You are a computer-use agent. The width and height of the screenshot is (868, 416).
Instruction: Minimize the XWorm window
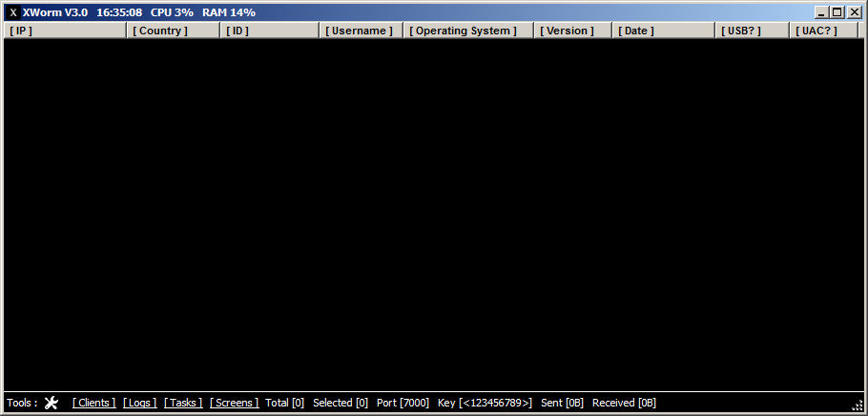[x=822, y=12]
